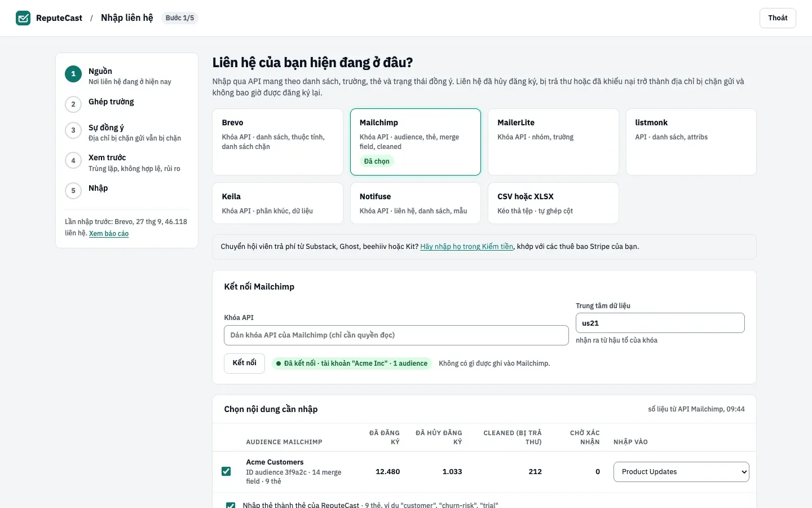Select the CSV hoặc XLSX card
This screenshot has height=508, width=812.
coord(553,203)
